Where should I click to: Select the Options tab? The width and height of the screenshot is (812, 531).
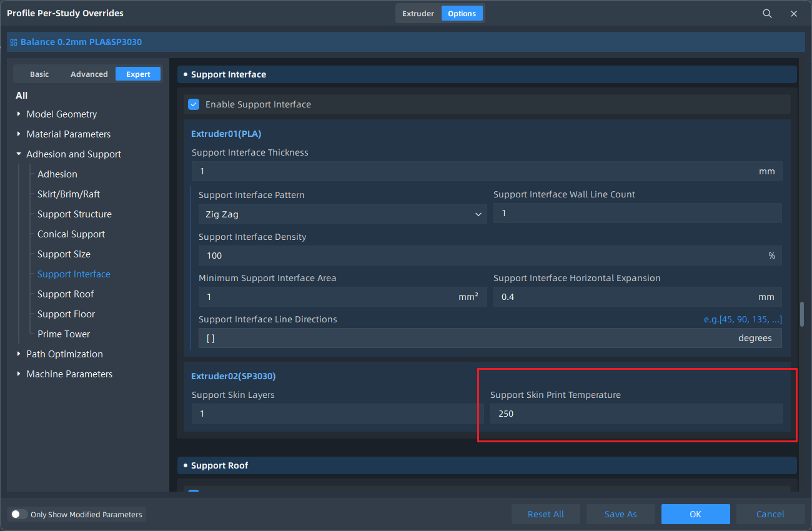462,13
